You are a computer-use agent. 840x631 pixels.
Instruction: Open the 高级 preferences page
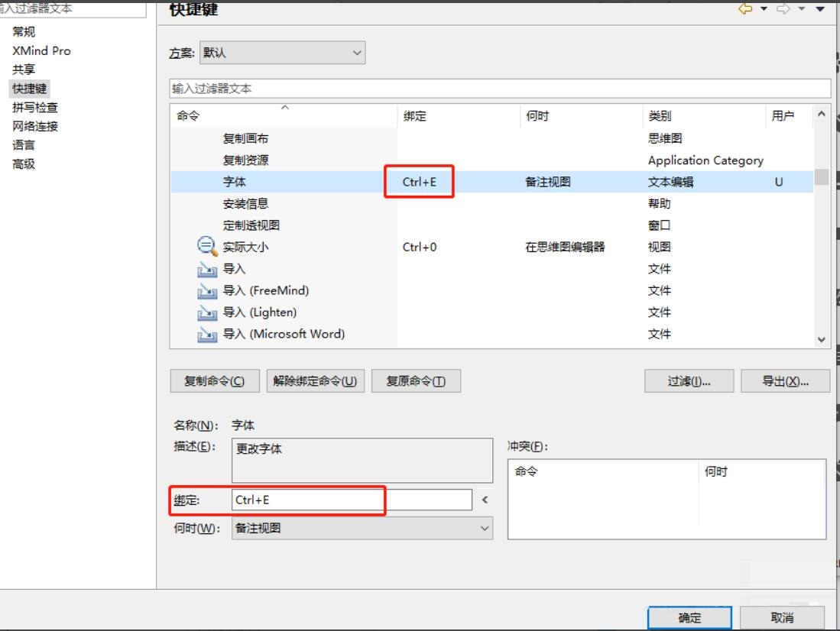point(24,164)
